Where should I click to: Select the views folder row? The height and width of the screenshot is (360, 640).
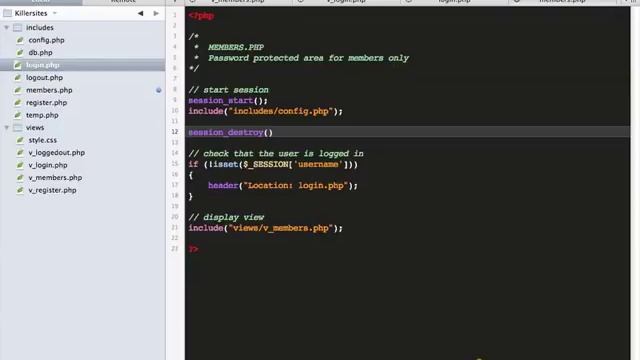pyautogui.click(x=82, y=128)
